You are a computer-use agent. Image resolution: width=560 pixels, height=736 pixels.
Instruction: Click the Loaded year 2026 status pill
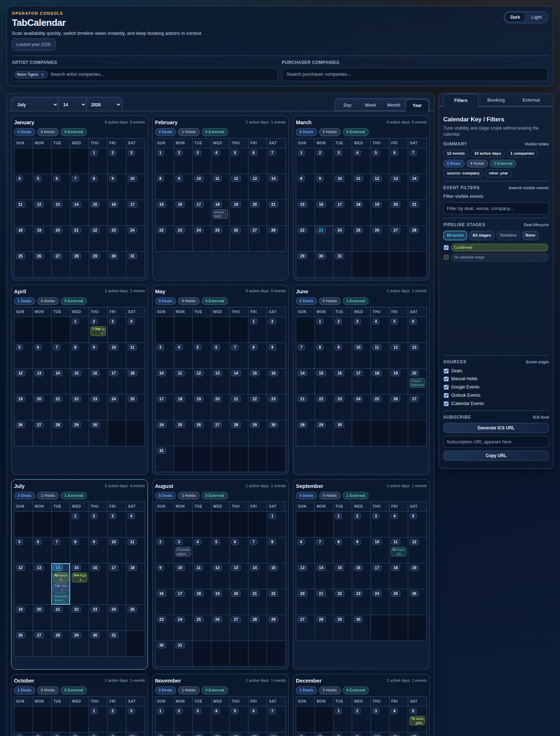tap(34, 45)
